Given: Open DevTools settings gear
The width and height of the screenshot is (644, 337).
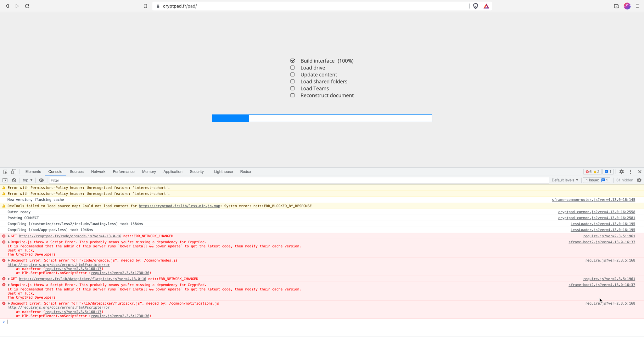Looking at the screenshot, I should click(621, 172).
